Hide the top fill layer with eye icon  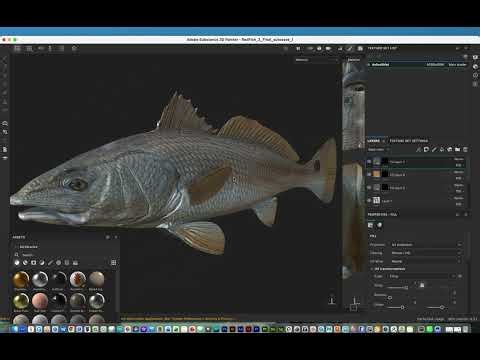click(x=369, y=162)
